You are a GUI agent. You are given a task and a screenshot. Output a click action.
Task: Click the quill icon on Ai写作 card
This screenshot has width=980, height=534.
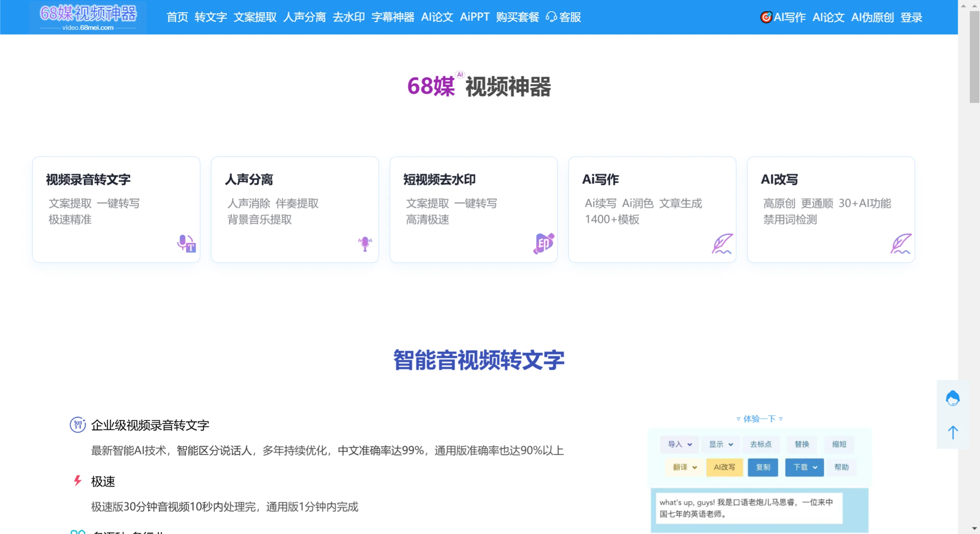[722, 243]
